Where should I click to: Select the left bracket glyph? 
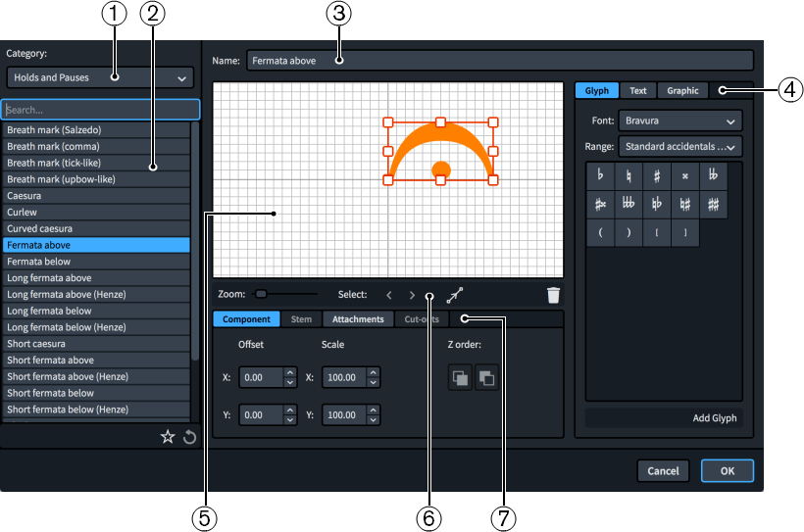(x=657, y=232)
